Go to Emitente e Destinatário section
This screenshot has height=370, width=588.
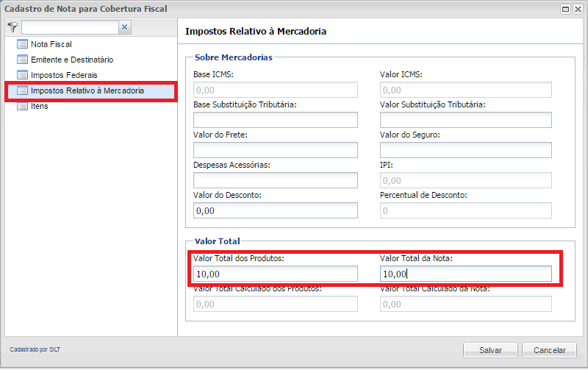click(x=72, y=60)
